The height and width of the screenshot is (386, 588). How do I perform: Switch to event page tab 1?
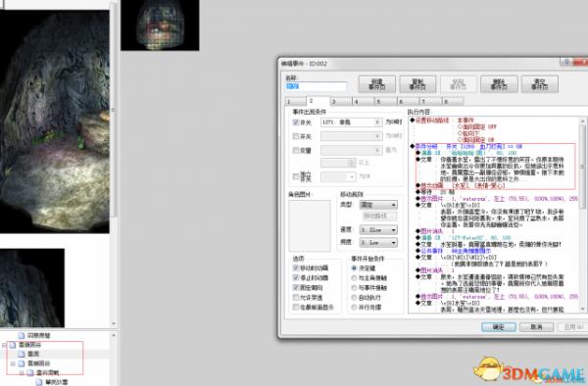296,101
